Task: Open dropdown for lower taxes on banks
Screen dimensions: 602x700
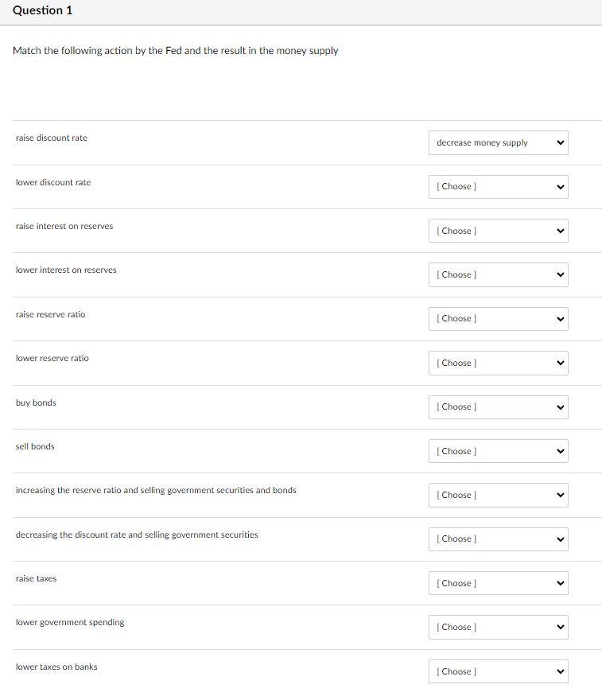Action: coord(499,672)
